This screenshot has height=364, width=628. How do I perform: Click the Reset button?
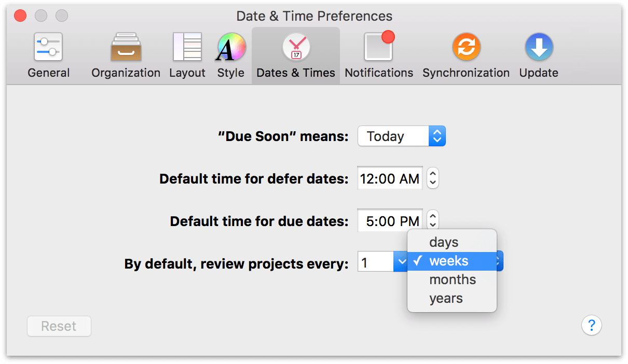coord(59,326)
